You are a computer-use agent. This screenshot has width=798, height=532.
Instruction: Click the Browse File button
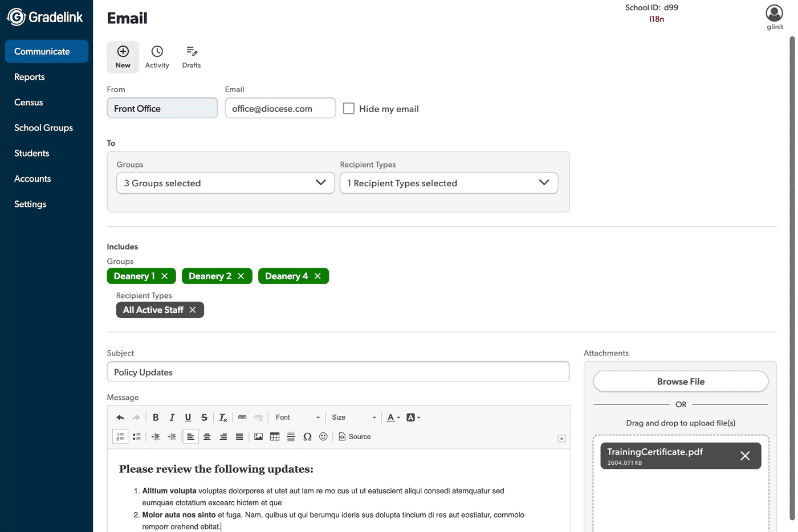681,382
